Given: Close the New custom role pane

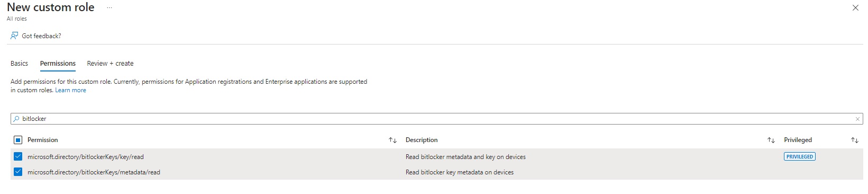Looking at the screenshot, I should (x=855, y=7).
